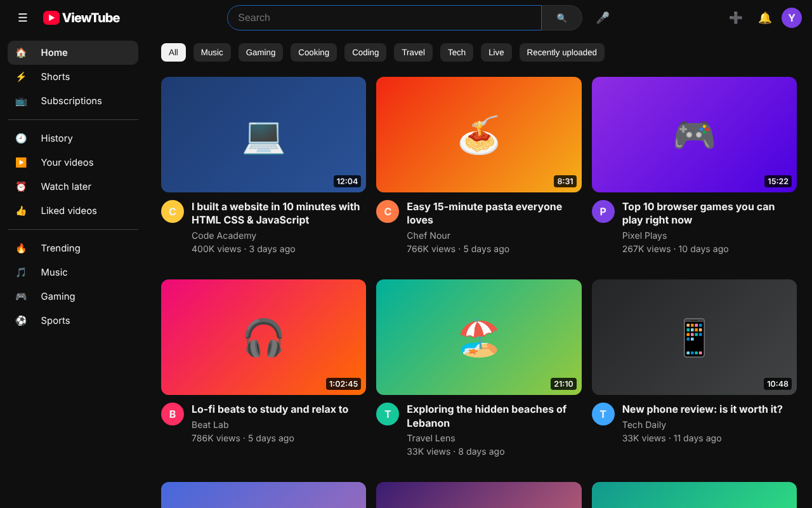812x508 pixels.
Task: Open Watch later in sidebar
Action: pyautogui.click(x=73, y=187)
